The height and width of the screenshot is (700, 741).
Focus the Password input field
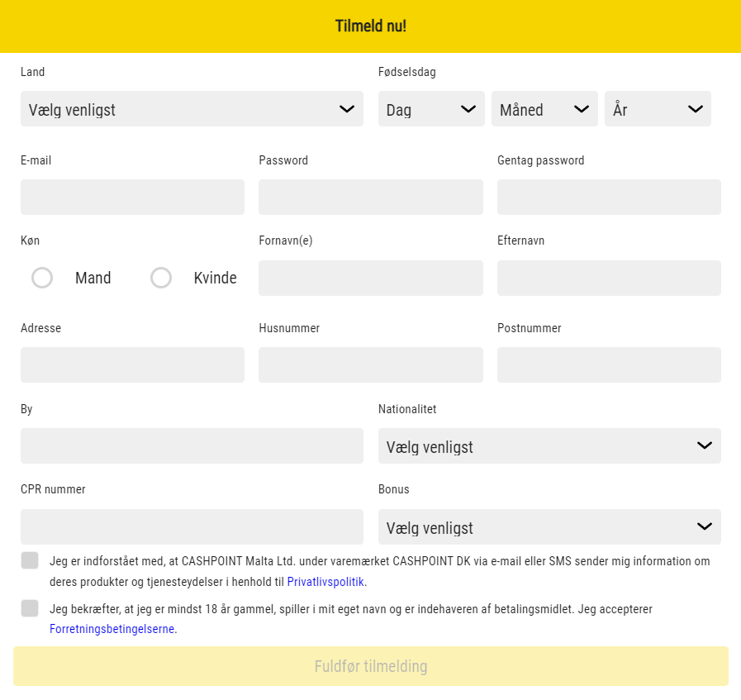[x=370, y=198]
